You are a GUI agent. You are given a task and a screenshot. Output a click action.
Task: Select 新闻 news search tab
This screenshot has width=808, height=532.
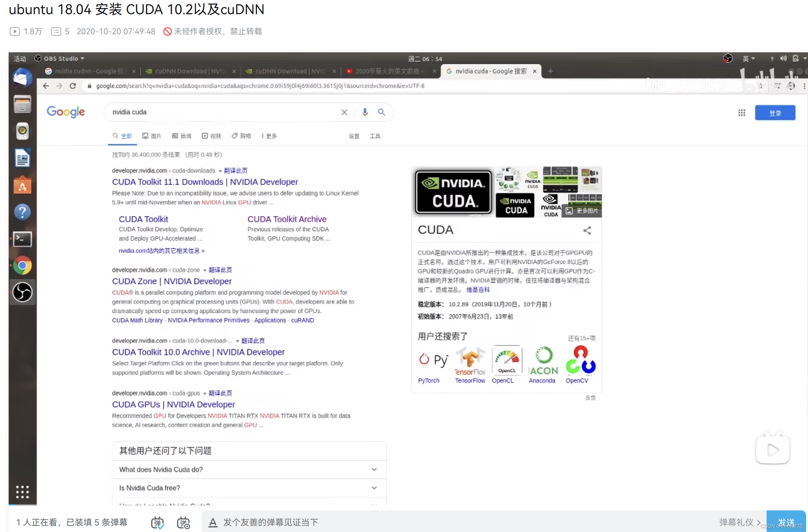[x=181, y=136]
